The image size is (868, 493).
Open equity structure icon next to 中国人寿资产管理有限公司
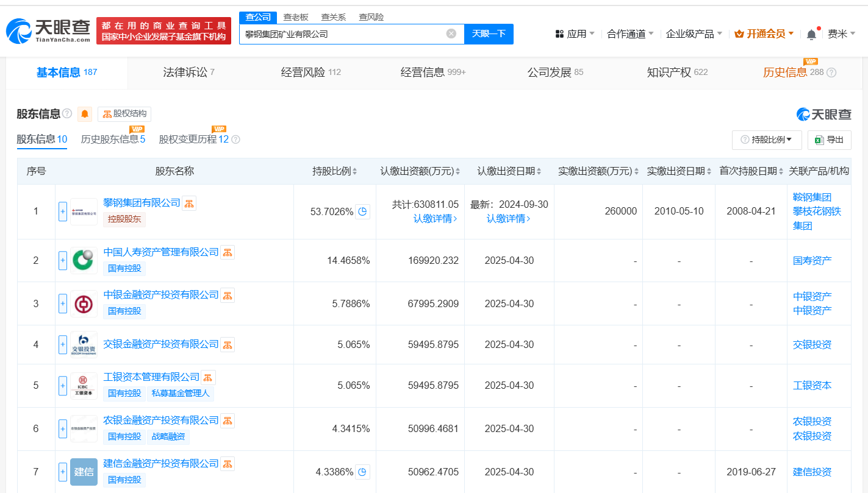[x=227, y=252]
